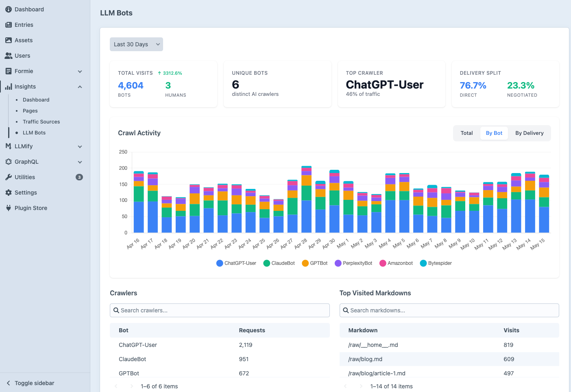The height and width of the screenshot is (392, 571).
Task: Click the Search markdowns input field
Action: click(449, 310)
